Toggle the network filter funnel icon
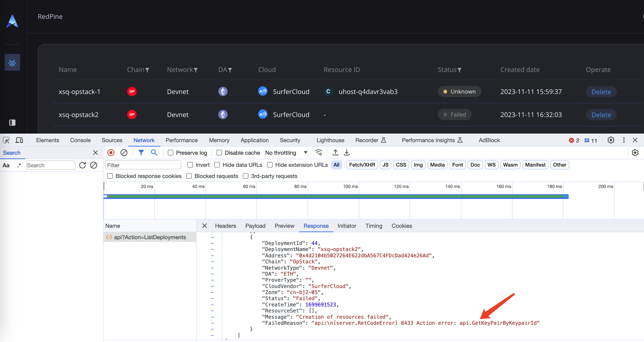The height and width of the screenshot is (342, 644). coord(141,153)
